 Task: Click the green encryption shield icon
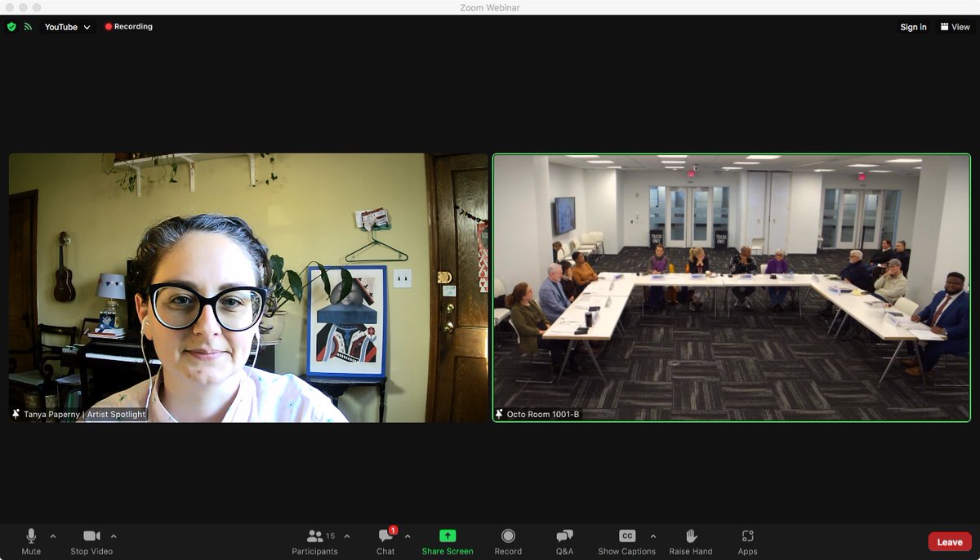pos(11,27)
